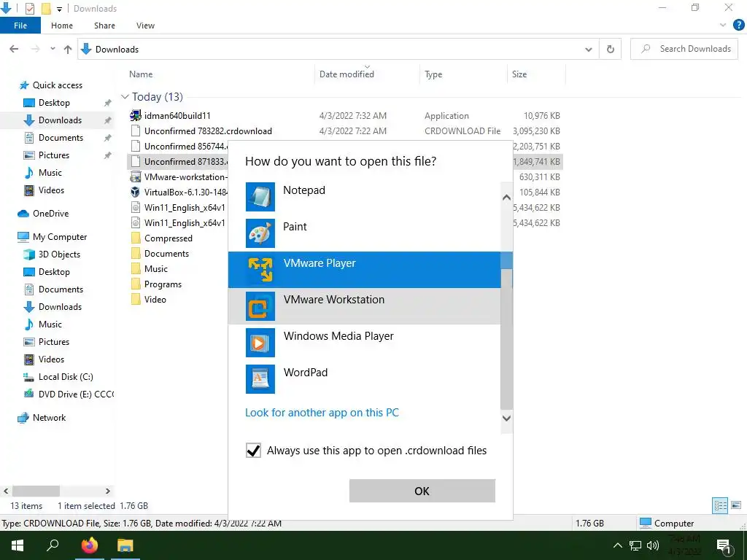Image resolution: width=747 pixels, height=560 pixels.
Task: Switch to details view layout icon
Action: (720, 506)
